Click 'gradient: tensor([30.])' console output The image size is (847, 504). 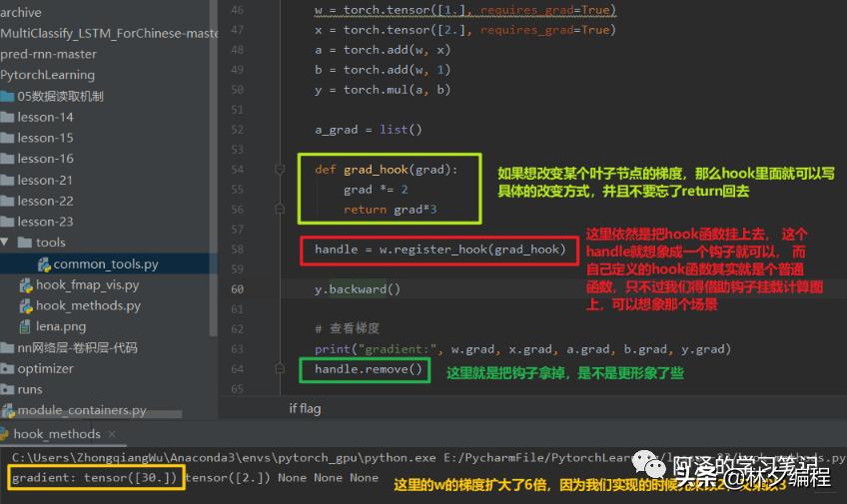pos(95,478)
